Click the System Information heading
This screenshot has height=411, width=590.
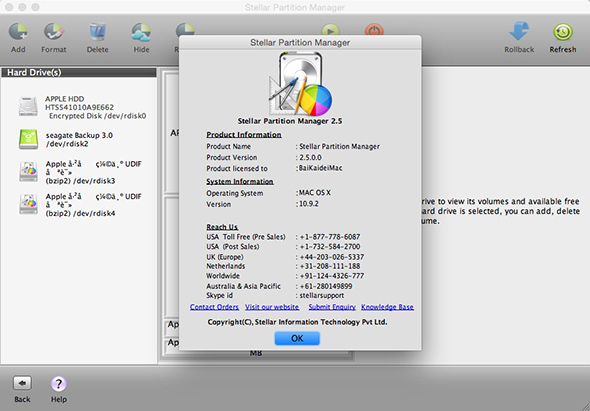pos(240,181)
